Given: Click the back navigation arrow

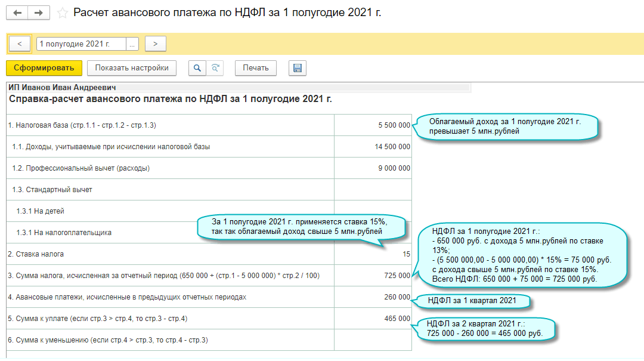Looking at the screenshot, I should pos(17,13).
